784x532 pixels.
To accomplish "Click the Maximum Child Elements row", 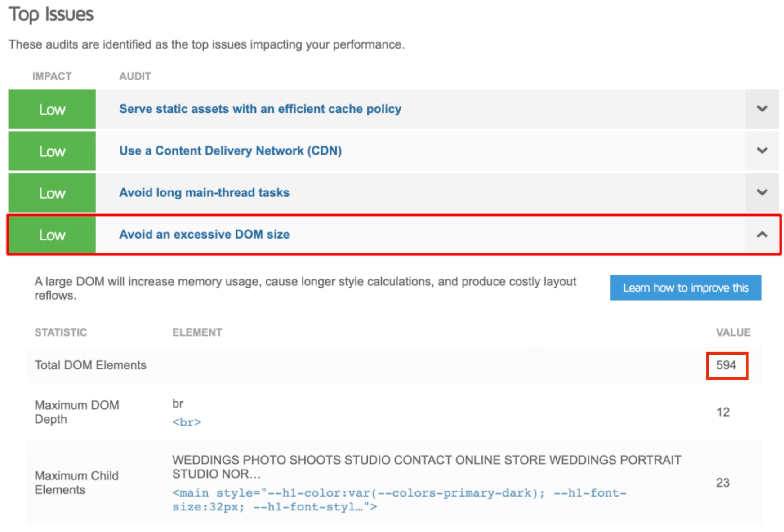I will tap(76, 483).
